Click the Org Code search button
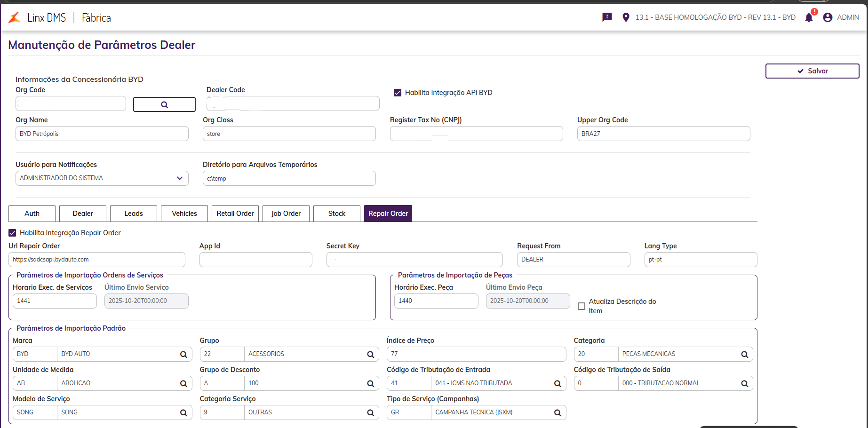The height and width of the screenshot is (428, 868). (x=164, y=104)
